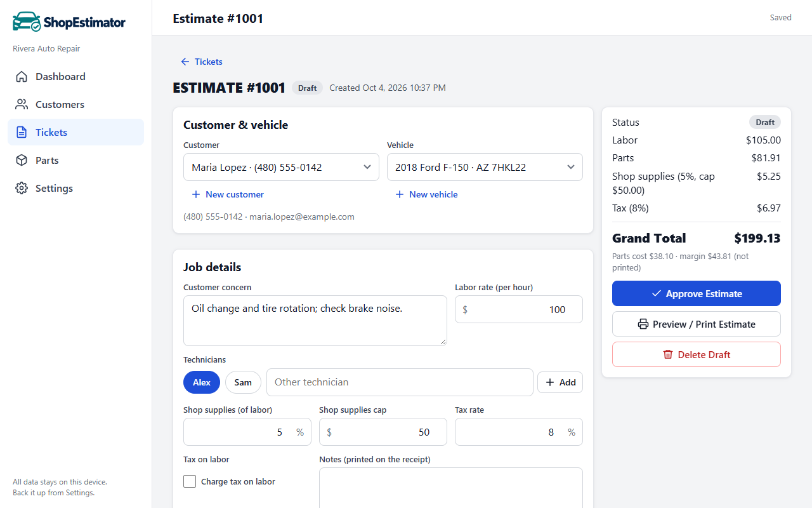
Task: Click the checkmark icon on Approve Estimate
Action: click(657, 293)
